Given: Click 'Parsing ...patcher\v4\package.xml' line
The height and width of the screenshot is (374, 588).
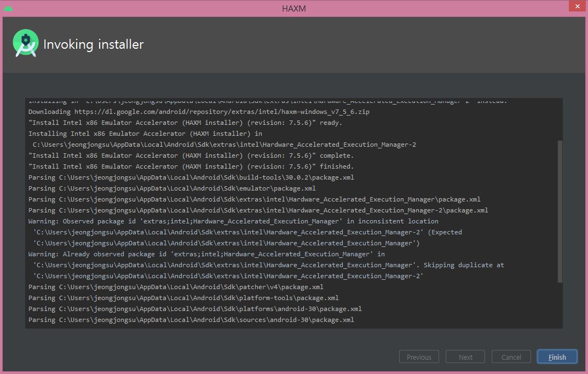Looking at the screenshot, I should (x=176, y=287).
